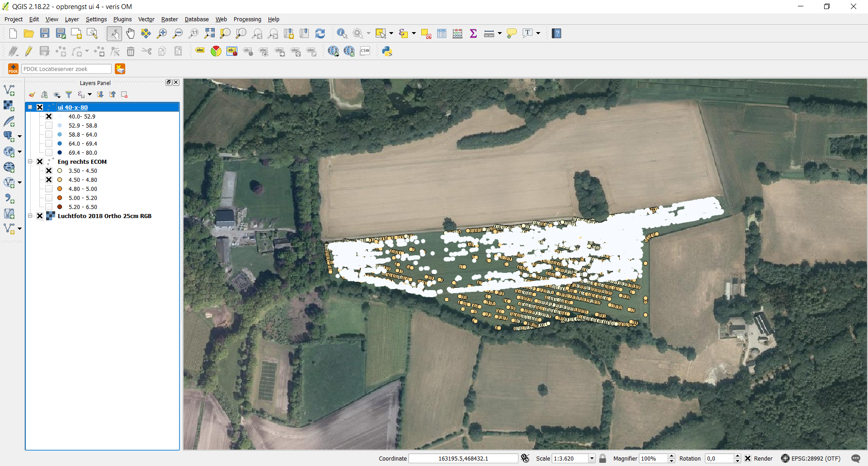Click the Filter Legend icon in Layers Panel
Viewport: 868px width, 466px height.
[69, 95]
